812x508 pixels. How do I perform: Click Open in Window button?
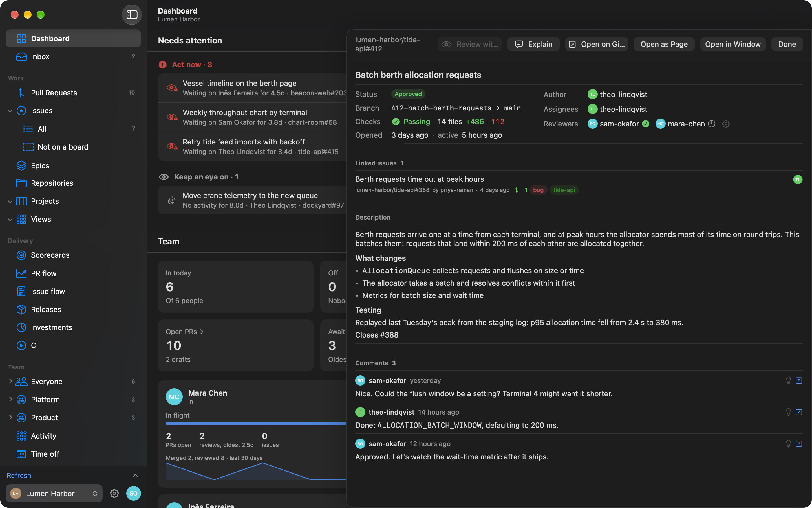[x=733, y=44]
